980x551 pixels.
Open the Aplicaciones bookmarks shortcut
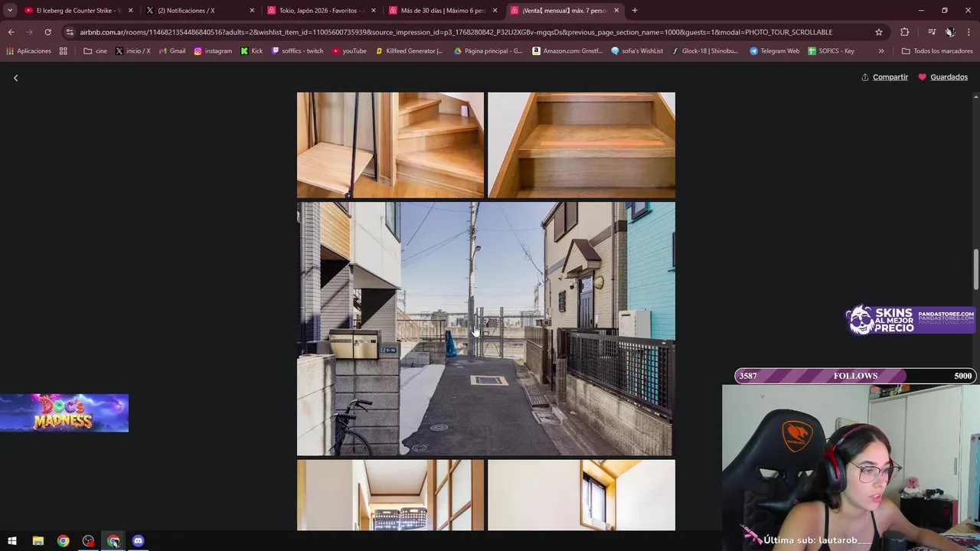pos(28,51)
